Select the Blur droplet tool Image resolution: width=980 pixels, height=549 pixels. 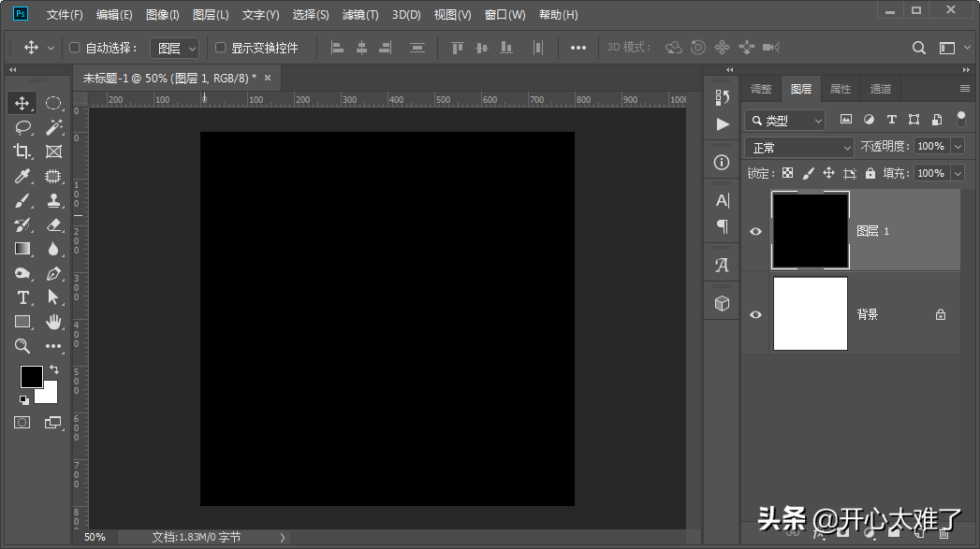pyautogui.click(x=53, y=249)
